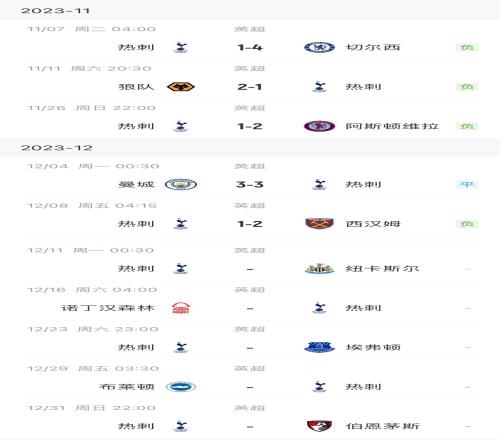Click the loss badge on West Ham match
This screenshot has width=500, height=440.
(x=467, y=224)
